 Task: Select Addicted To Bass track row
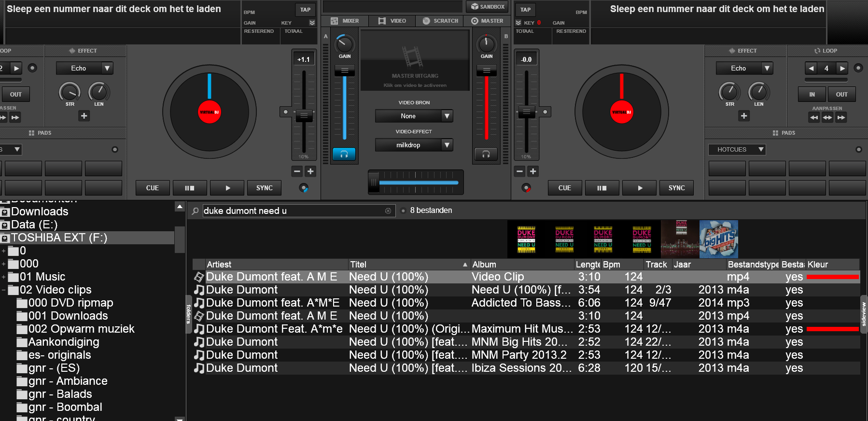(x=526, y=303)
